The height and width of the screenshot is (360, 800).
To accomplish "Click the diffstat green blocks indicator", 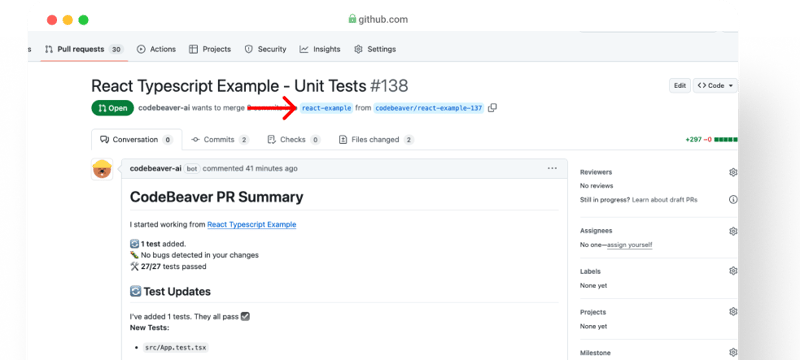I will click(726, 140).
